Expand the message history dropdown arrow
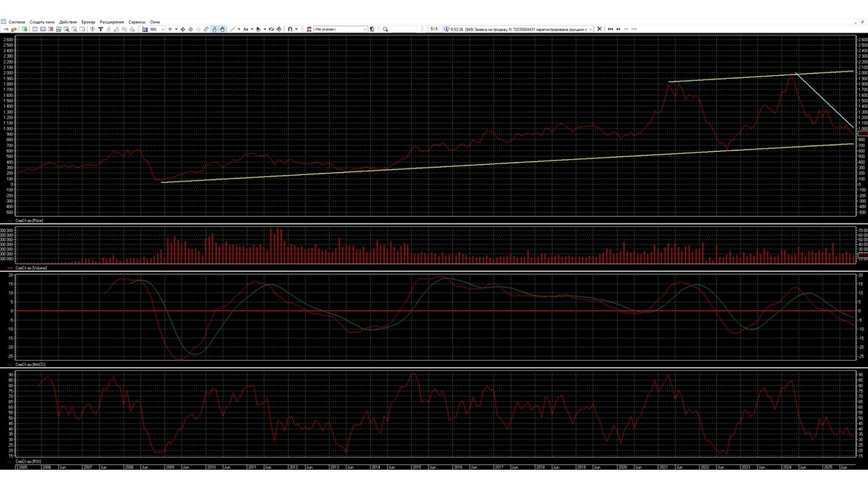 [x=590, y=29]
